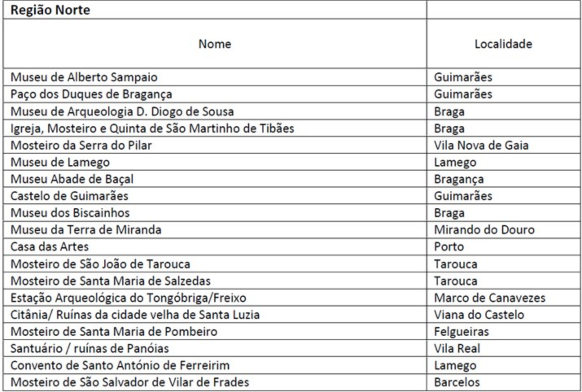Click the Paço dos Duques de Bragança row
Image resolution: width=582 pixels, height=392 pixels.
coord(292,94)
